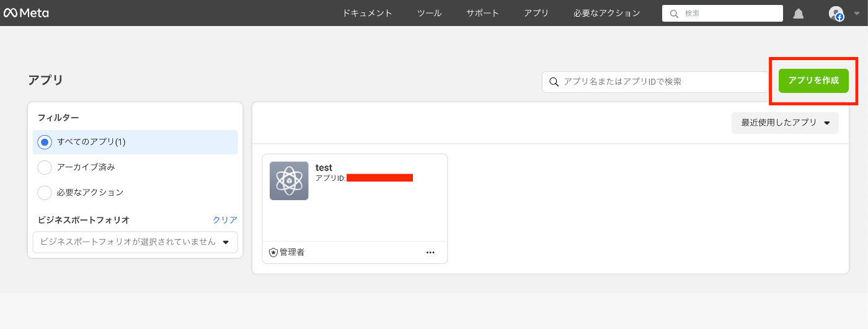Image resolution: width=868 pixels, height=329 pixels.
Task: Open 必要なアクション in the top navigation
Action: click(607, 13)
